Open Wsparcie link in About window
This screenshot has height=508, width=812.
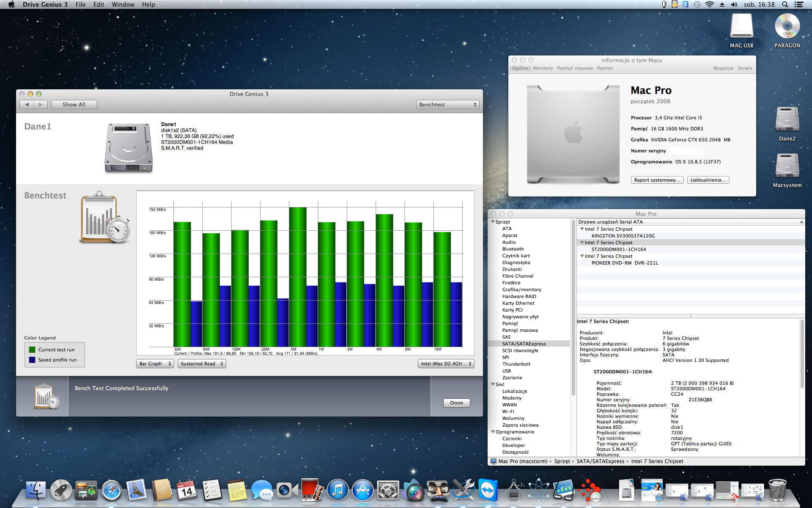tap(723, 68)
